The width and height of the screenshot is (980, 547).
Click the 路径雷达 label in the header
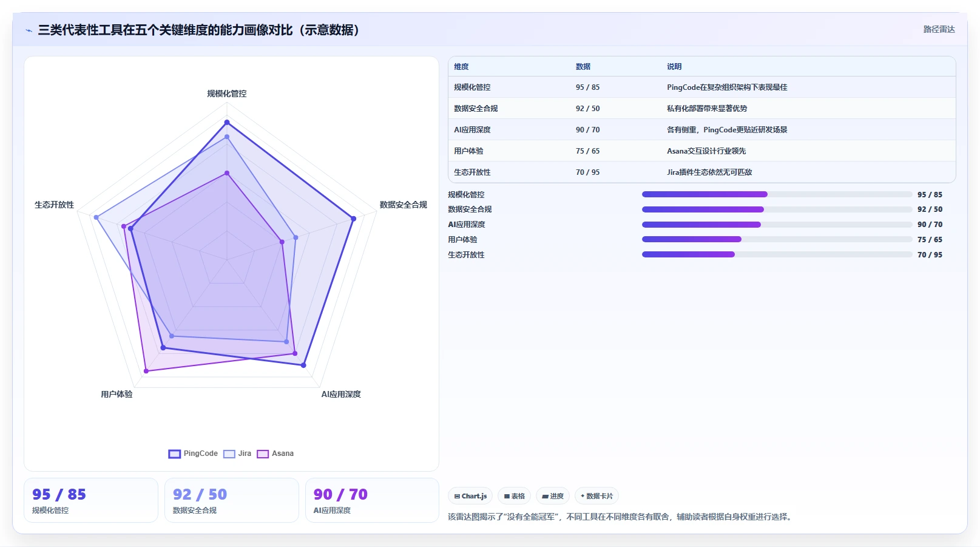click(939, 29)
